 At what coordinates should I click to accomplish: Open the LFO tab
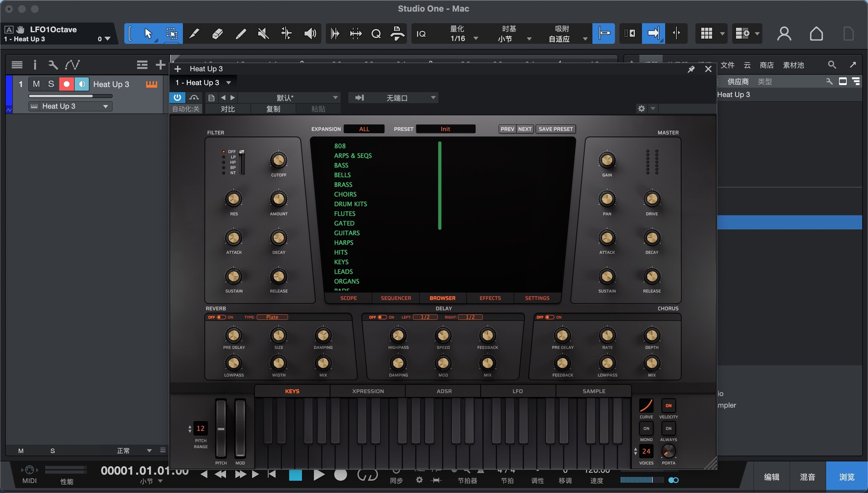coord(518,391)
